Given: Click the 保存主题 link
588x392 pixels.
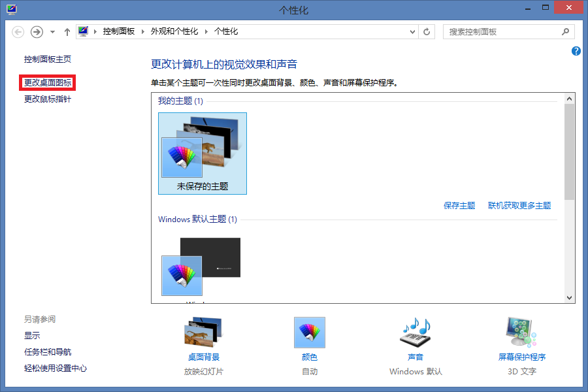Looking at the screenshot, I should click(459, 206).
